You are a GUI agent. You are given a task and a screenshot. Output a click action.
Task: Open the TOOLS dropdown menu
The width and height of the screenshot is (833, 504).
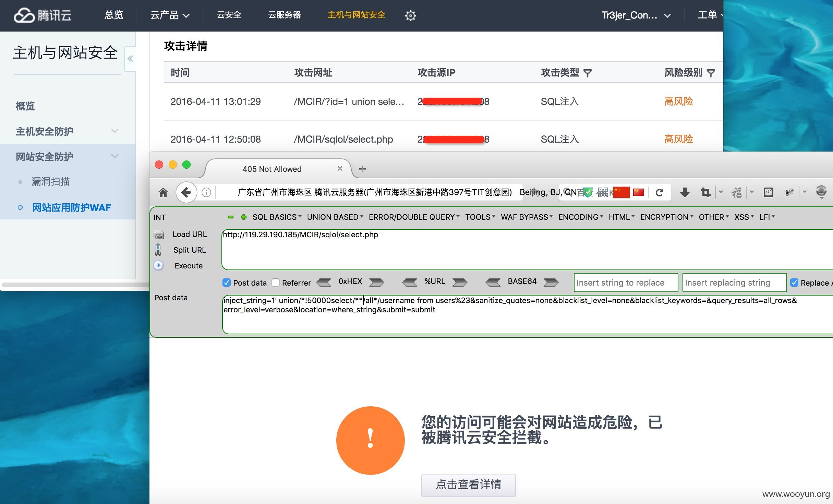[x=480, y=217]
